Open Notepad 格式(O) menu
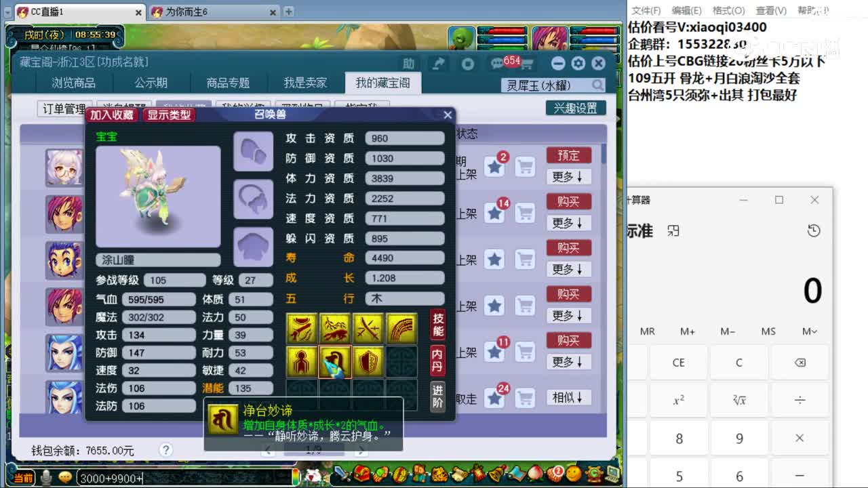The image size is (868, 488). pos(729,10)
